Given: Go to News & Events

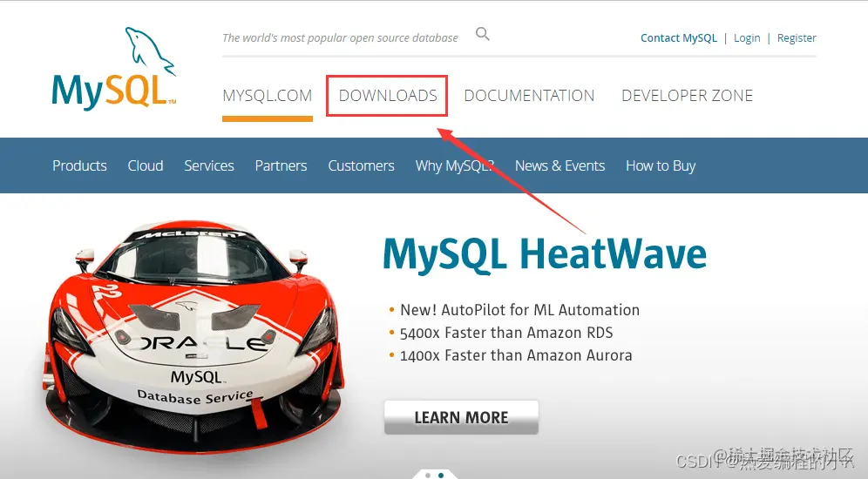Looking at the screenshot, I should coord(560,166).
